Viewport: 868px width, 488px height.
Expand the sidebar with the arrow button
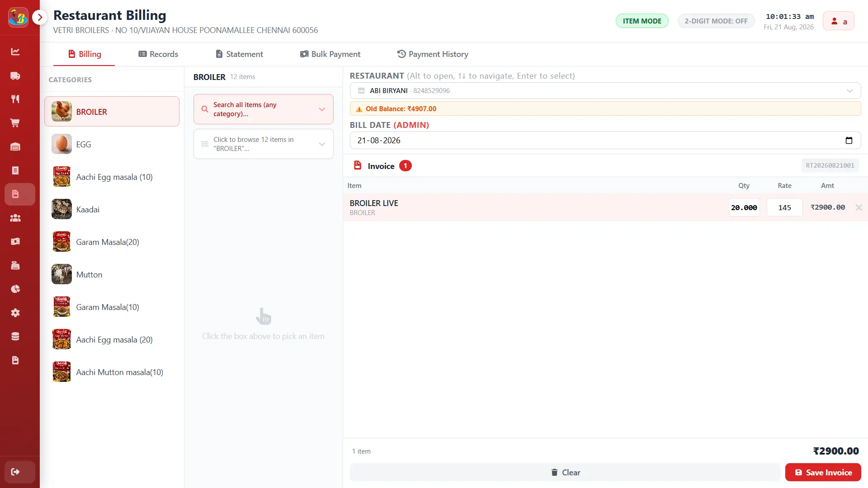(x=40, y=17)
